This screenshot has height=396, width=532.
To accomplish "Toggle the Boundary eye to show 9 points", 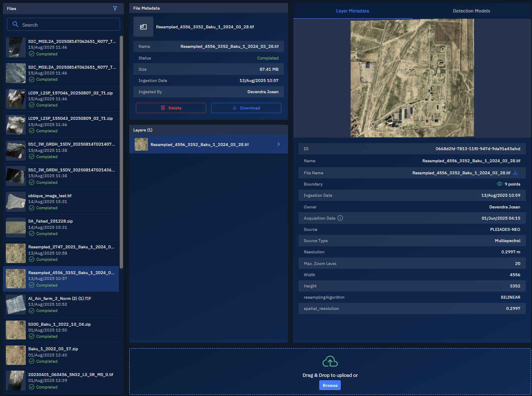I will 499,184.
